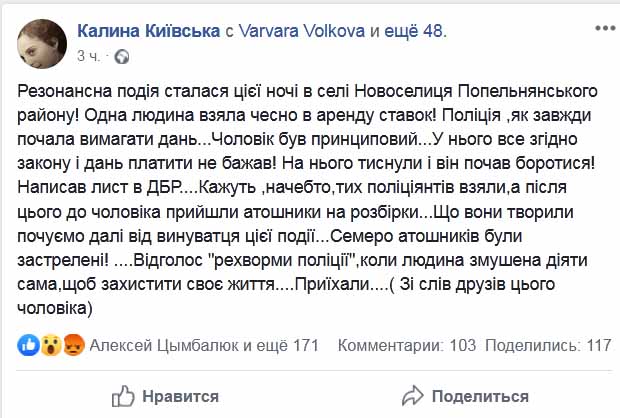Open the three-dots post options menu
The height and width of the screenshot is (418, 620).
pyautogui.click(x=605, y=28)
